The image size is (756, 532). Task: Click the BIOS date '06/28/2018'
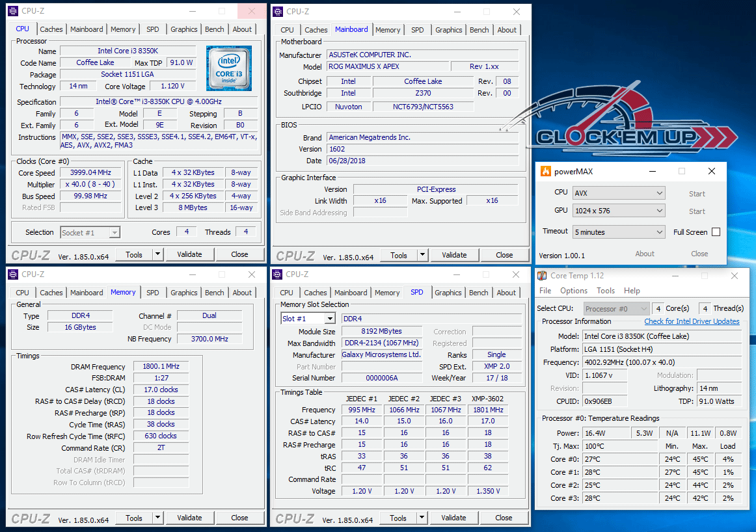pyautogui.click(x=423, y=161)
